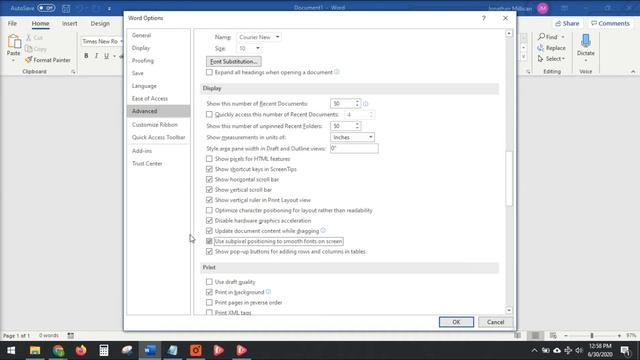Open the Comments pane
This screenshot has width=640, height=360.
[610, 24]
